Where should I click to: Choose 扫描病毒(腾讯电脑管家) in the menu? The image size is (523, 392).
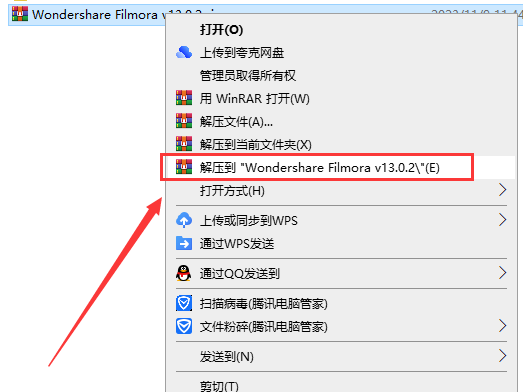264,304
